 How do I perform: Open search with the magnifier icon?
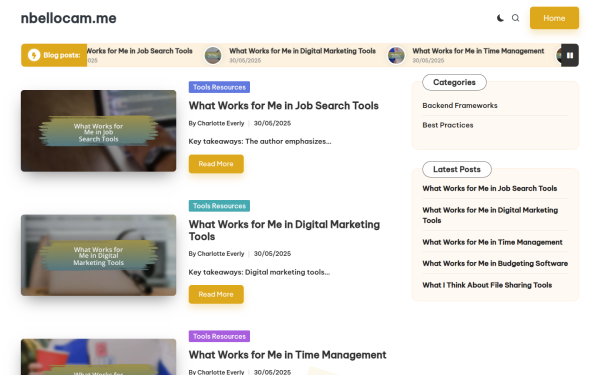(515, 18)
